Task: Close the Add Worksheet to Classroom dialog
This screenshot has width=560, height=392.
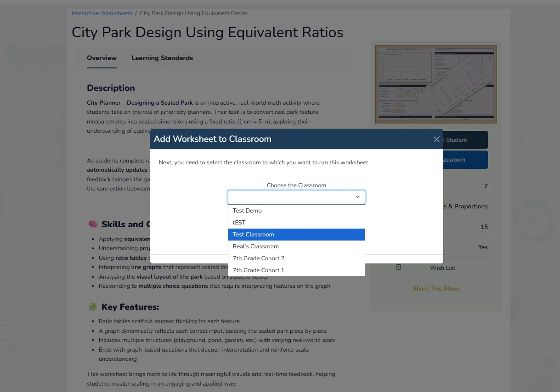Action: pos(436,139)
